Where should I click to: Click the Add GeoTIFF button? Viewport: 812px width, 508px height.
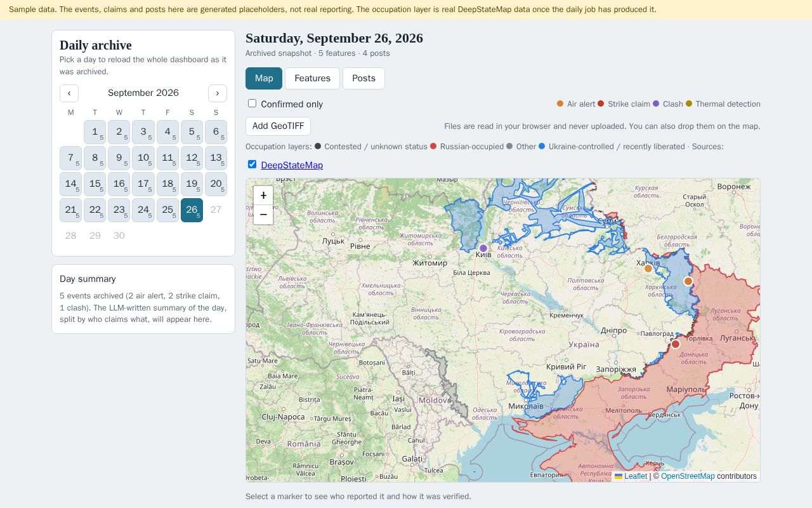(278, 126)
